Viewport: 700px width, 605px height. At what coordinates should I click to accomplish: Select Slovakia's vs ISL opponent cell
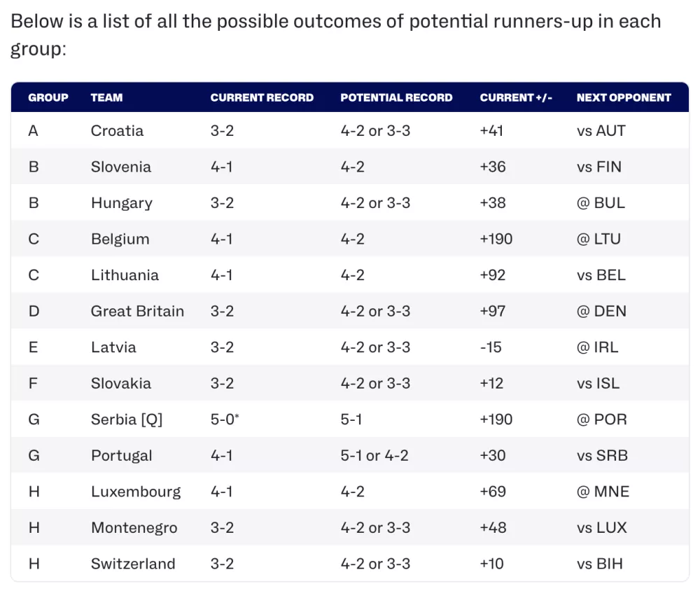coord(598,384)
